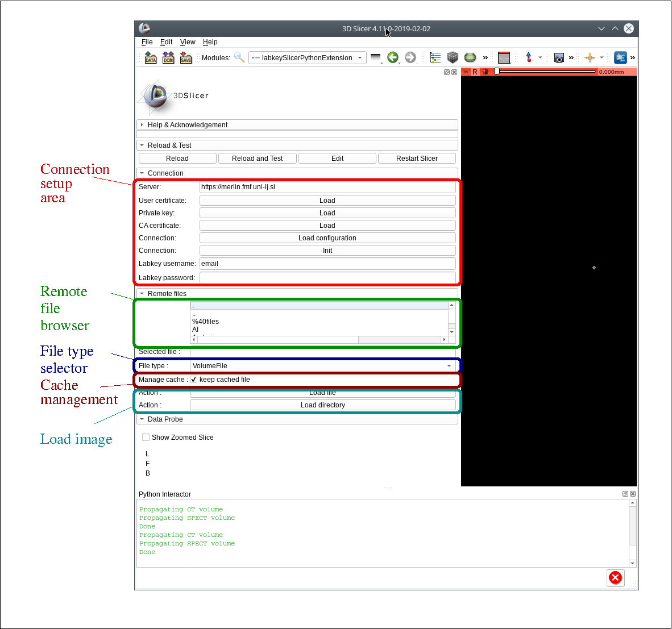
Task: Click the SAVE scene icon
Action: point(186,57)
